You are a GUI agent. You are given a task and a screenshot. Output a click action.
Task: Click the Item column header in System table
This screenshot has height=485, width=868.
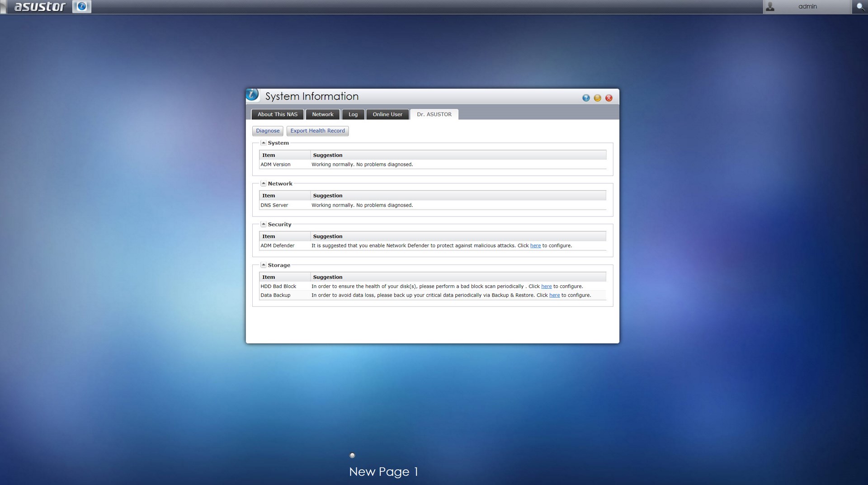tap(285, 155)
